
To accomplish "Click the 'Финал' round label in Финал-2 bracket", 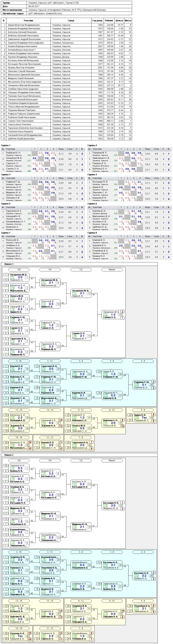I will 112,461.
